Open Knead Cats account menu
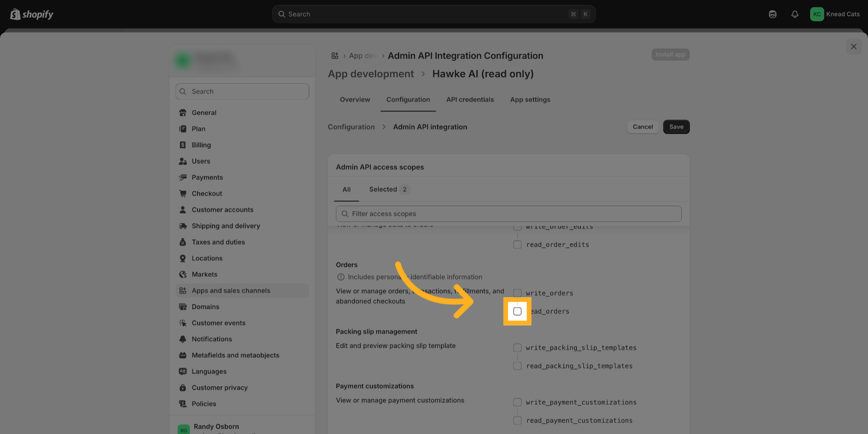868x434 pixels. (835, 14)
